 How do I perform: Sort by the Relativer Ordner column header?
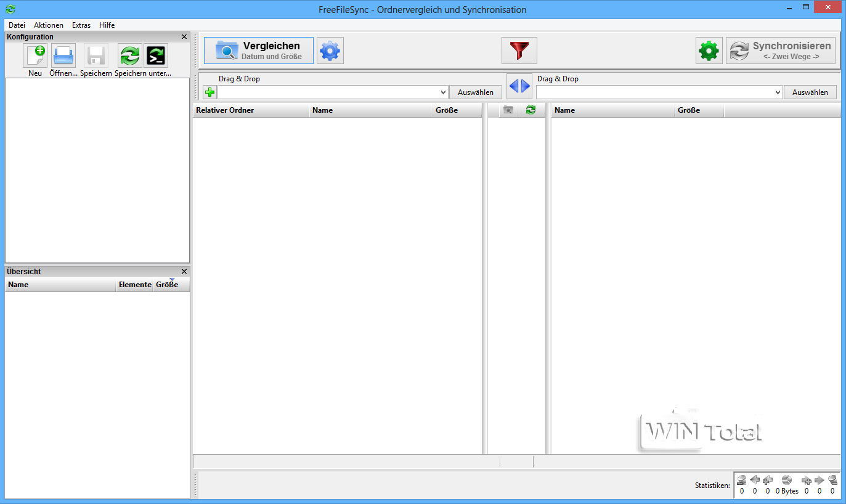[x=251, y=110]
